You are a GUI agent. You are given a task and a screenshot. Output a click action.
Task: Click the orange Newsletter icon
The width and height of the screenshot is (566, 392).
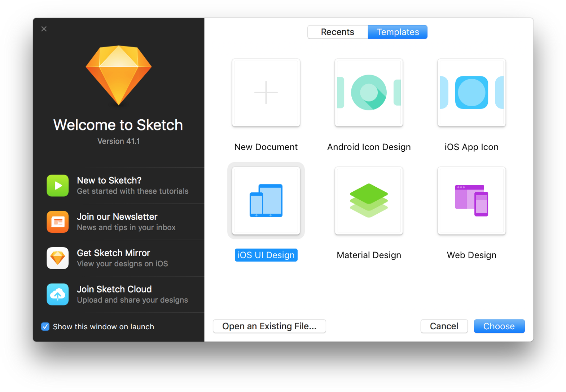pyautogui.click(x=58, y=222)
